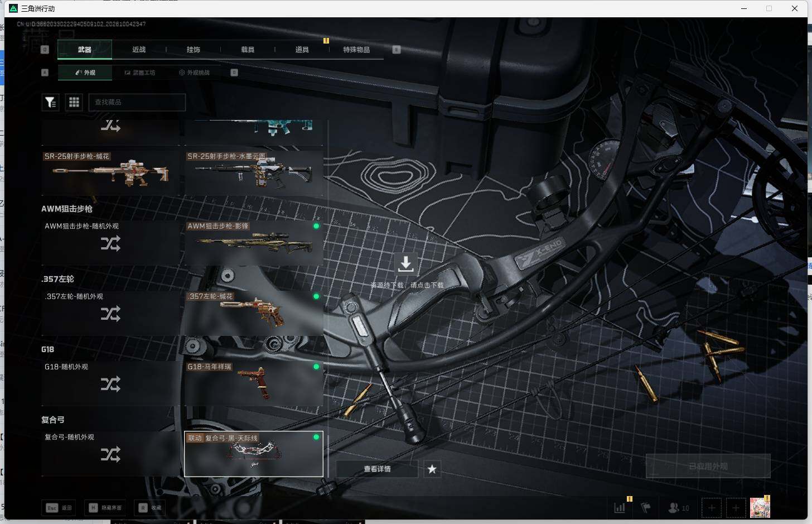The image size is (812, 524).
Task: Add teammate via first plus slot
Action: tap(712, 508)
